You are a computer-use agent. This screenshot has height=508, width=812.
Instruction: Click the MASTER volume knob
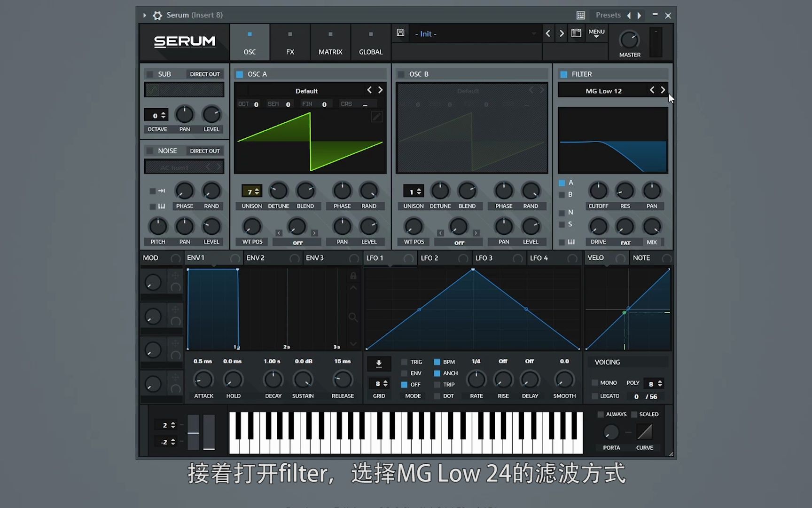click(x=629, y=40)
